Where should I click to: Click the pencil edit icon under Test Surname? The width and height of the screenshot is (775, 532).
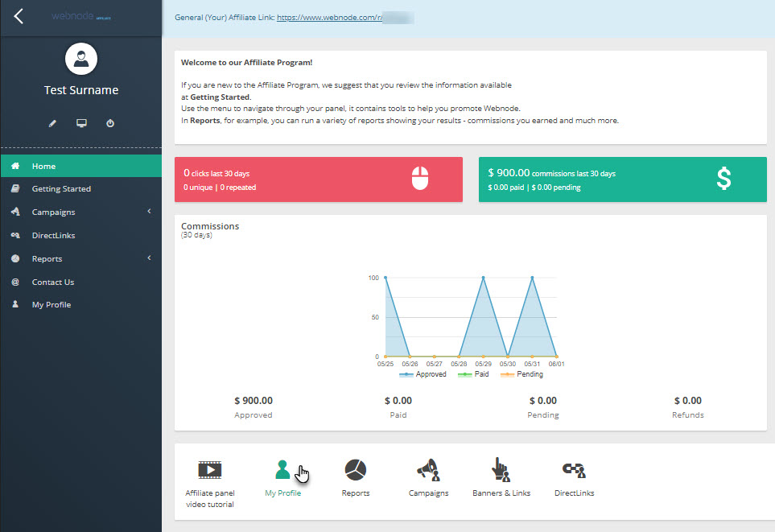tap(52, 123)
